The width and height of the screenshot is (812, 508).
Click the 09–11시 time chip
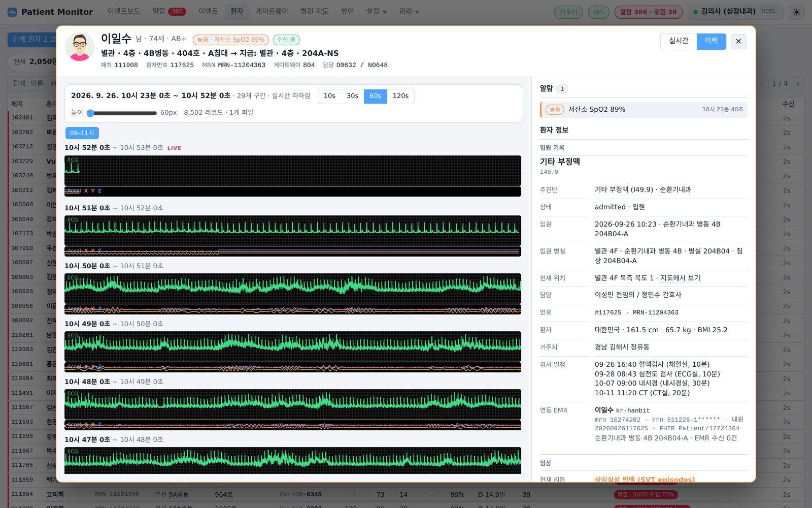coord(82,133)
